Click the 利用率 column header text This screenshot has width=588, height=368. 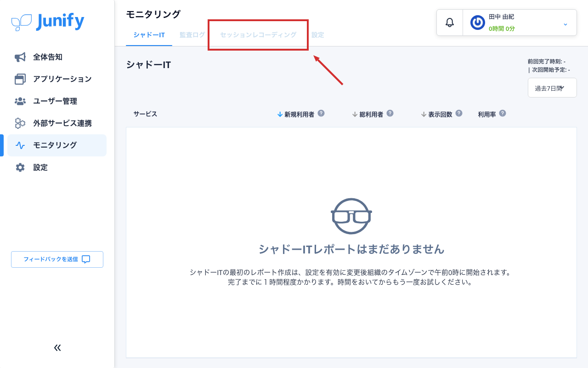point(487,114)
